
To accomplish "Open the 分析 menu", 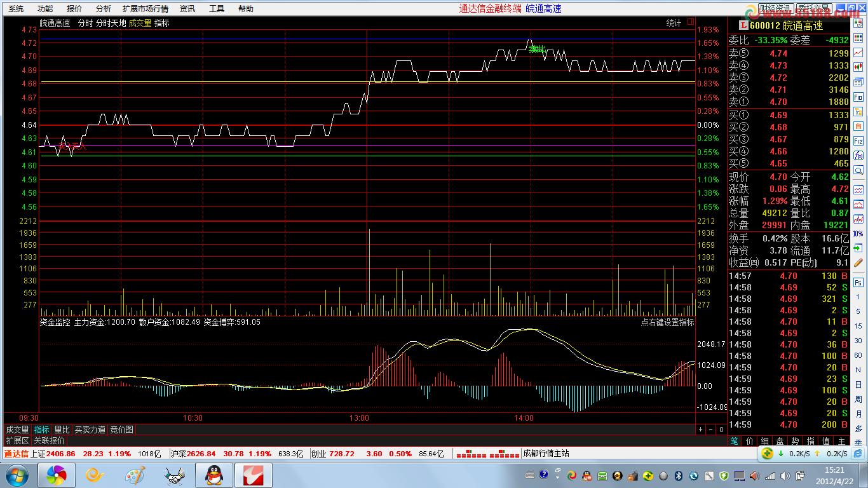I will (103, 9).
